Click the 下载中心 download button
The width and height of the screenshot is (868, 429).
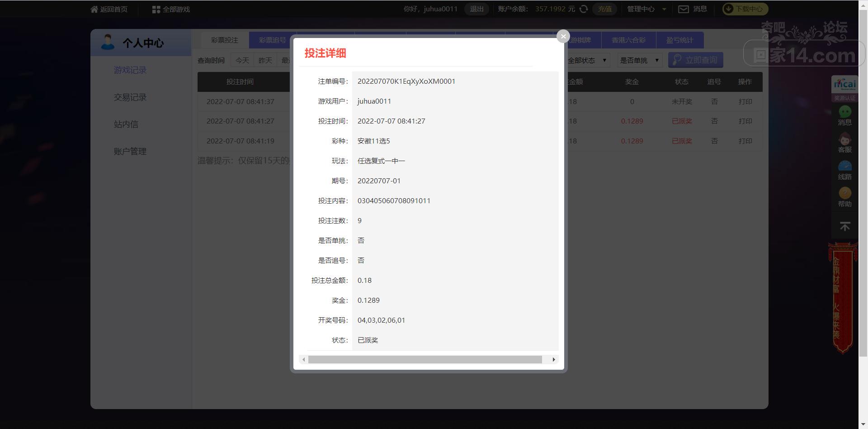745,9
